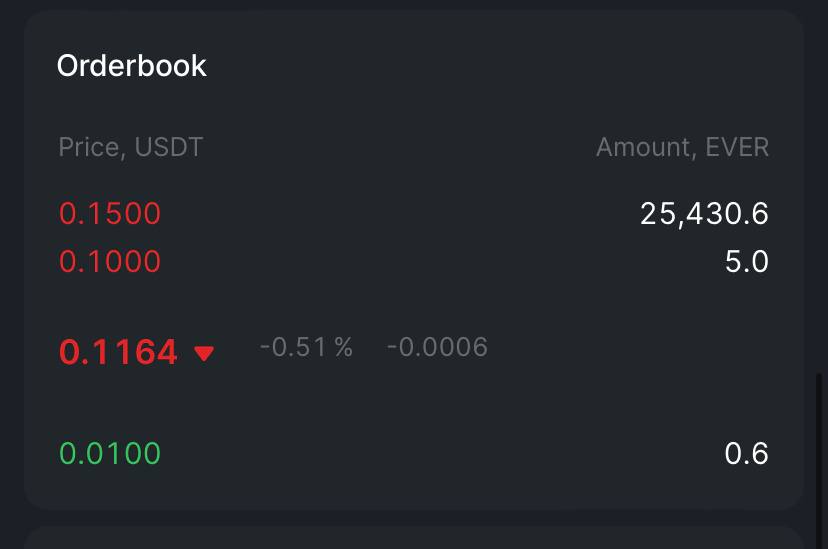Screen dimensions: 828x549
Task: Select the 0.1000 ask price
Action: pyautogui.click(x=110, y=261)
